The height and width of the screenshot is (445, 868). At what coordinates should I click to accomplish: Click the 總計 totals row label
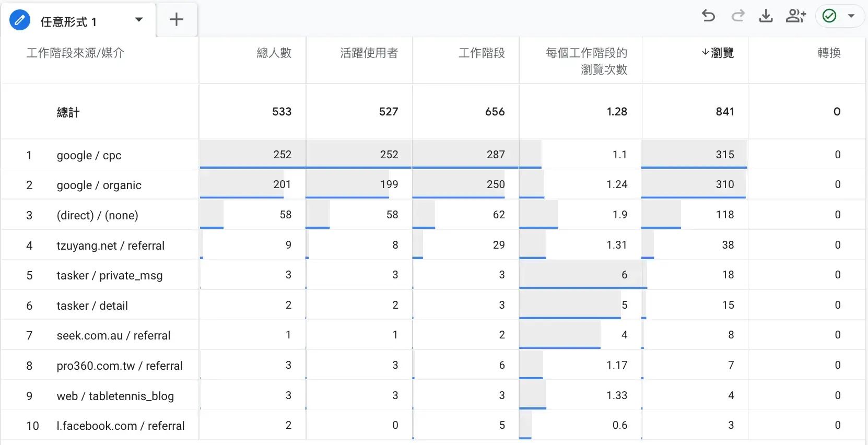pos(68,112)
